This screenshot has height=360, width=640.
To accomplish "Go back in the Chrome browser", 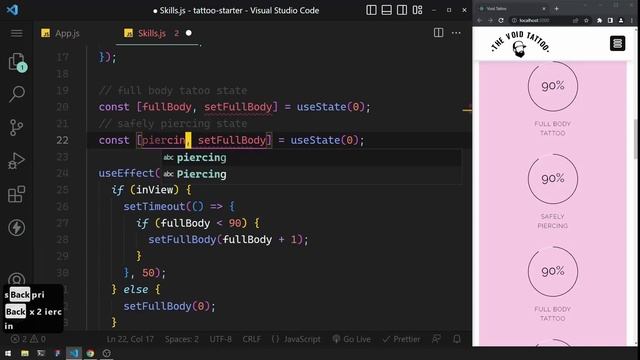I will (480, 20).
